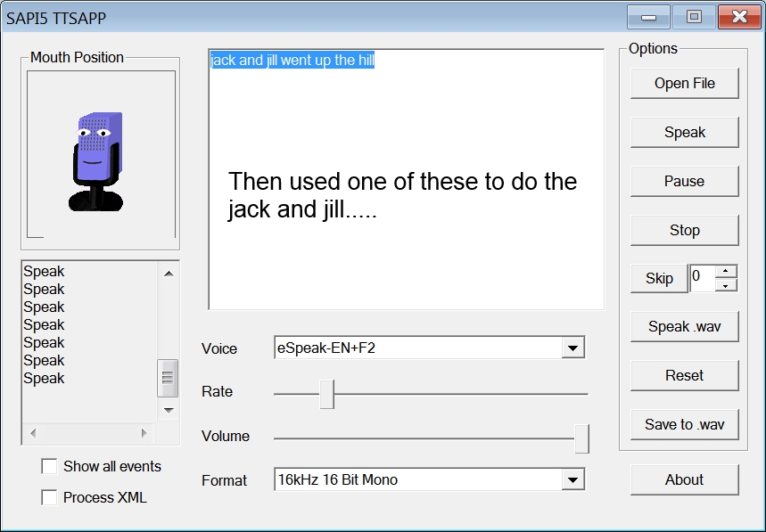The image size is (766, 532).
Task: Click the Rate slider thumb
Action: tap(326, 393)
